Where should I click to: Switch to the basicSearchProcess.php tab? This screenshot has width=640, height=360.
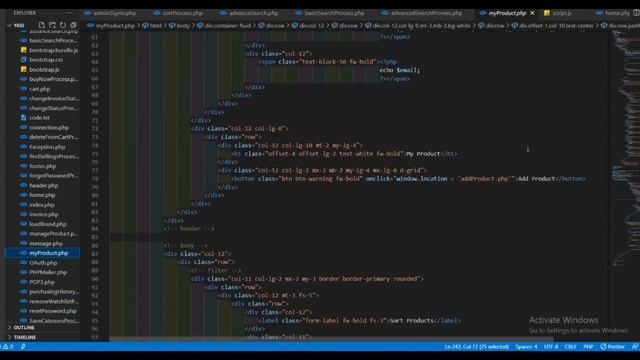coord(330,13)
